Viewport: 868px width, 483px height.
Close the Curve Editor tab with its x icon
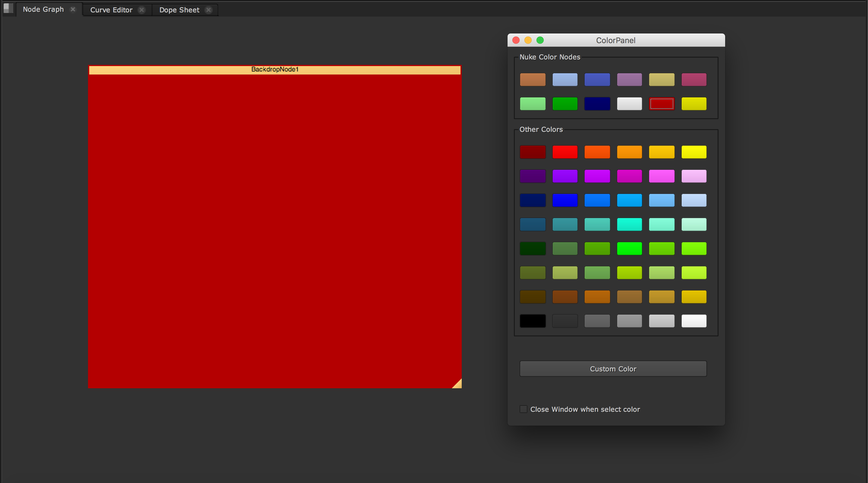(x=142, y=10)
